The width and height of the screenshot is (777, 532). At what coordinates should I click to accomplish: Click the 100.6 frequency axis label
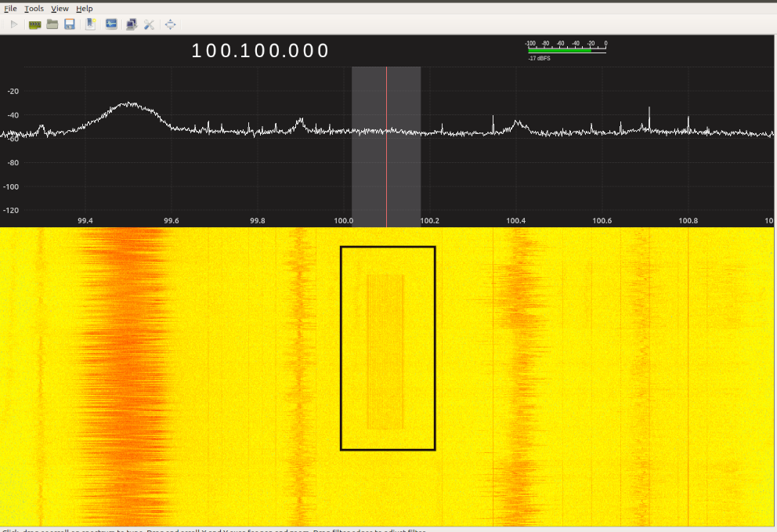coord(602,221)
